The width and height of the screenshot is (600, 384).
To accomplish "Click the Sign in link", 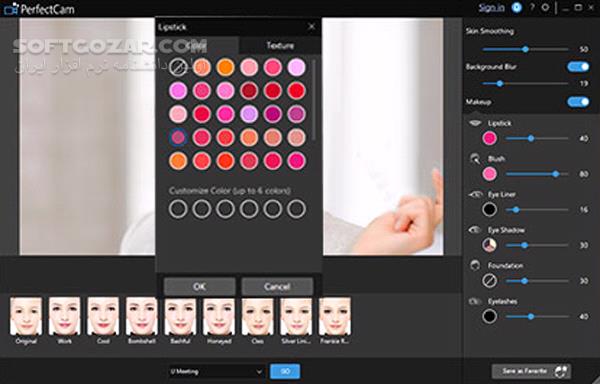I will pos(491,8).
